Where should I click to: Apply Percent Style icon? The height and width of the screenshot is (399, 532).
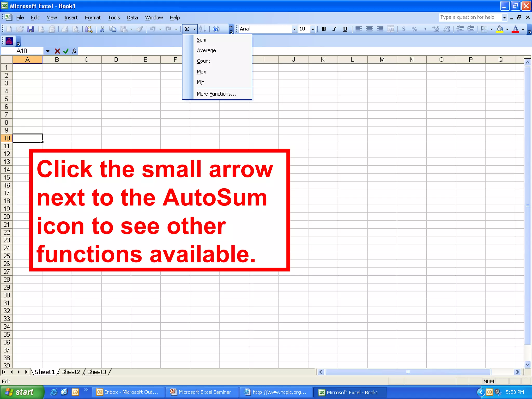tap(414, 29)
